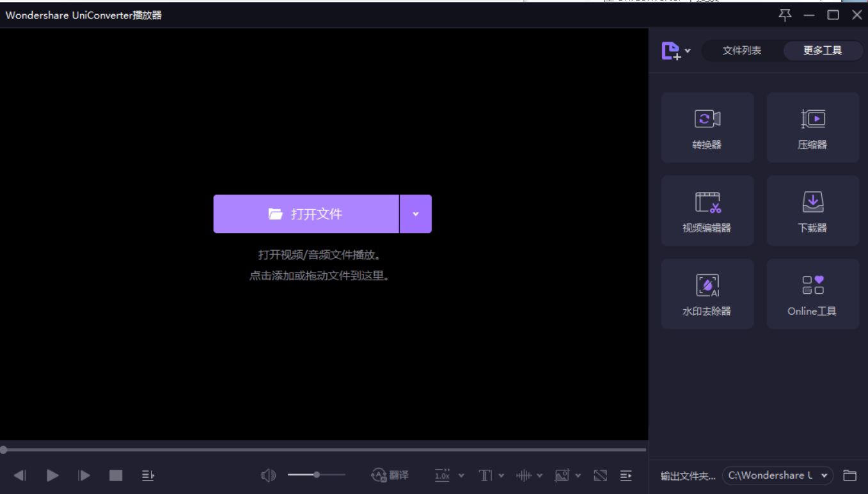Open the 下载器 downloader tool
868x494 pixels.
pyautogui.click(x=813, y=211)
